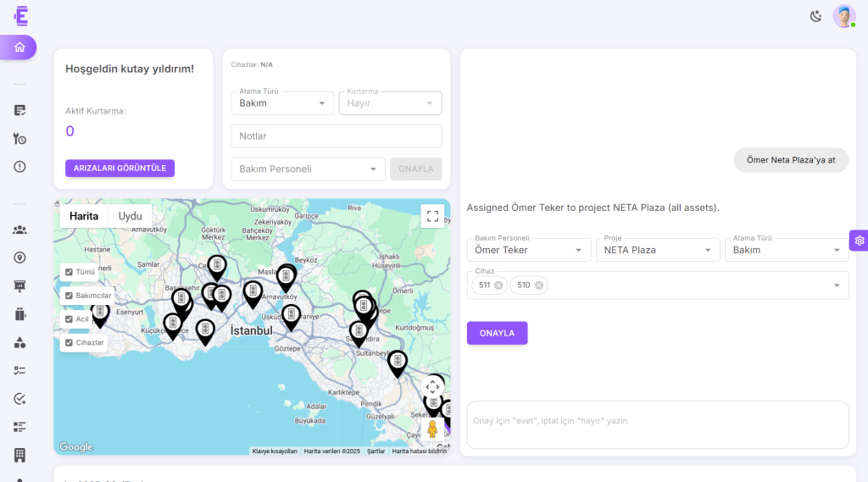
Task: Toggle the Tümü map filter checkbox
Action: [x=70, y=272]
